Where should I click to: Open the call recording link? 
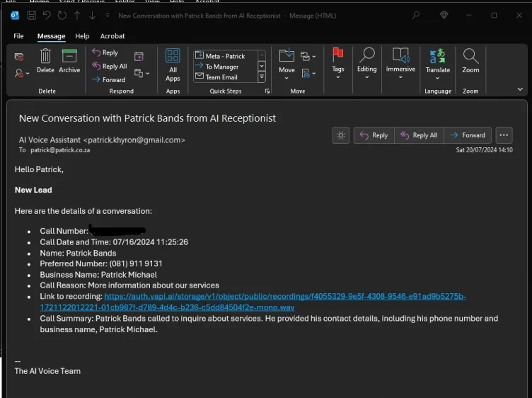tap(284, 297)
